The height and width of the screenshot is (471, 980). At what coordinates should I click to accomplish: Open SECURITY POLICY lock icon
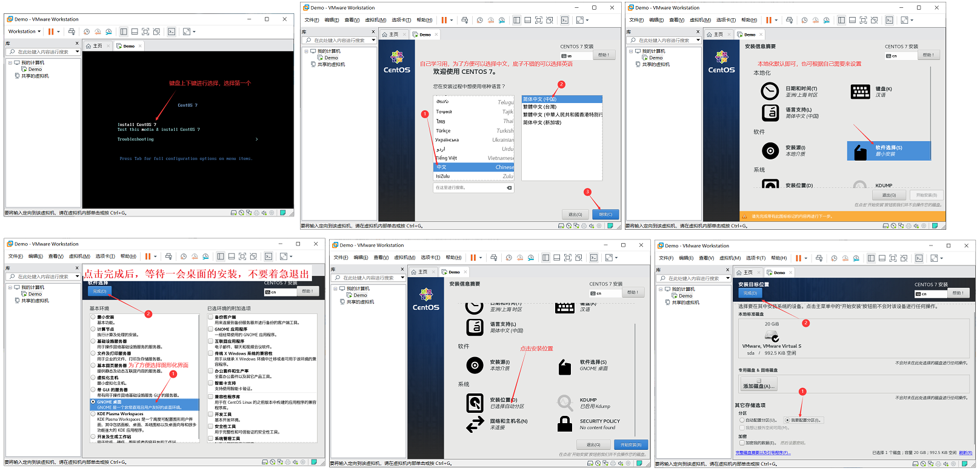tap(565, 424)
